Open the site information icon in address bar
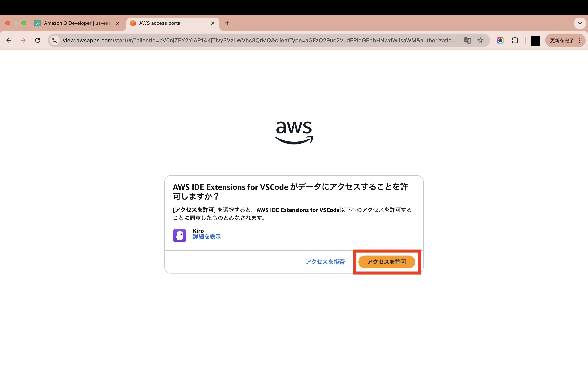This screenshot has height=382, width=588. (55, 40)
